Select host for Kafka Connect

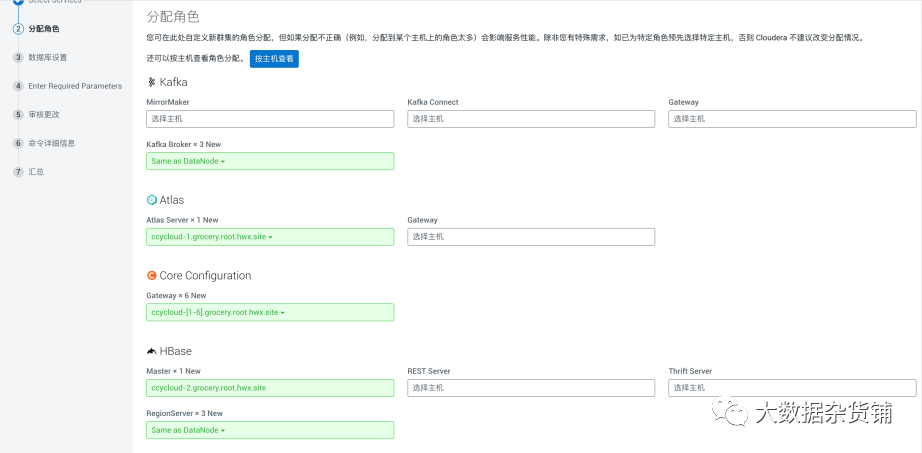[531, 119]
